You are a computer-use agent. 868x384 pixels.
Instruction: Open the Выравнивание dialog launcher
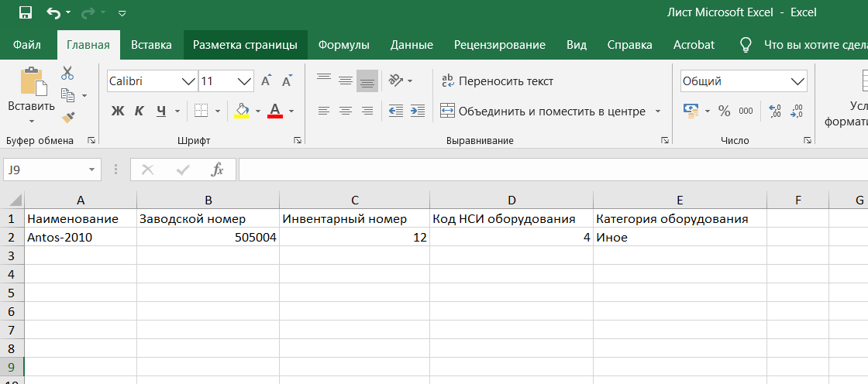click(665, 141)
